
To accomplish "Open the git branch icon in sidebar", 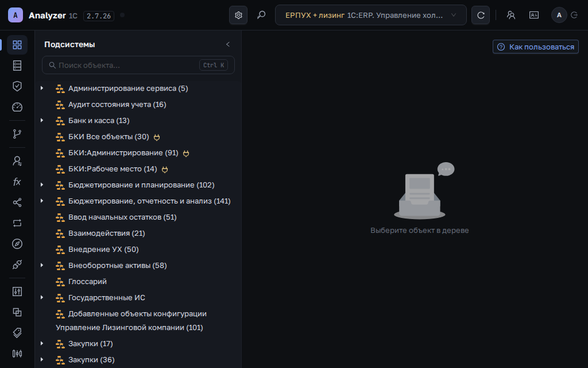I will 17,134.
